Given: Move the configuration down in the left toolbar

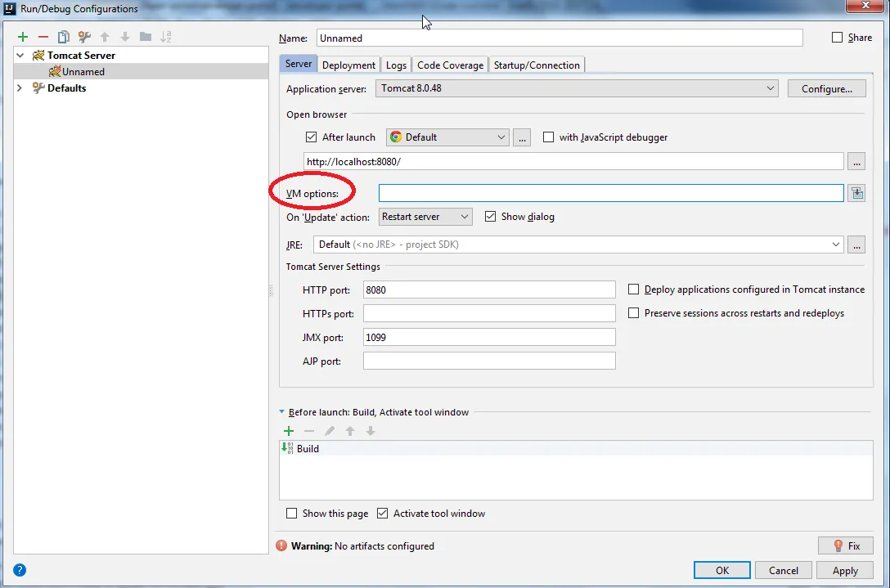Looking at the screenshot, I should [125, 37].
